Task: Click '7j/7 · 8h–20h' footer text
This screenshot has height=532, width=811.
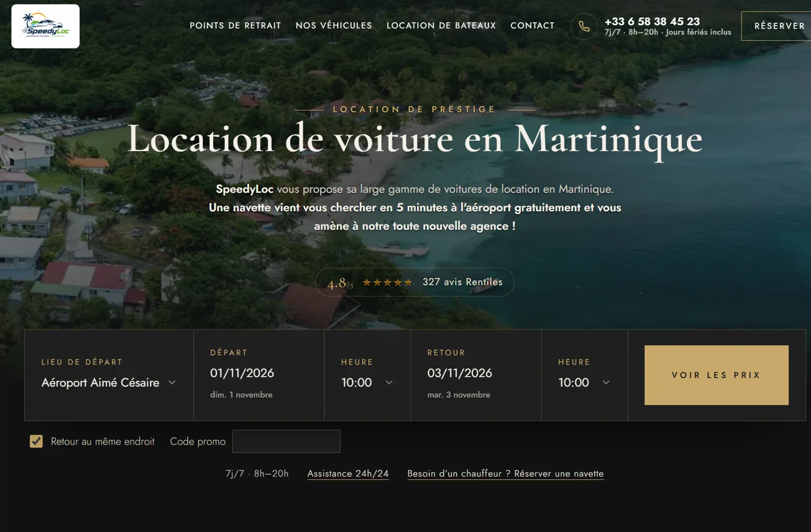Action: (257, 474)
